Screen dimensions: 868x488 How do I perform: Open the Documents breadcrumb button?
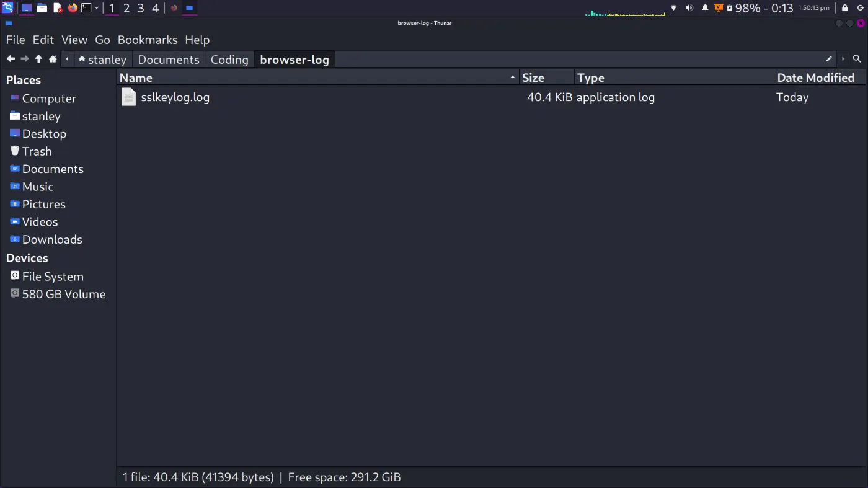pyautogui.click(x=168, y=59)
